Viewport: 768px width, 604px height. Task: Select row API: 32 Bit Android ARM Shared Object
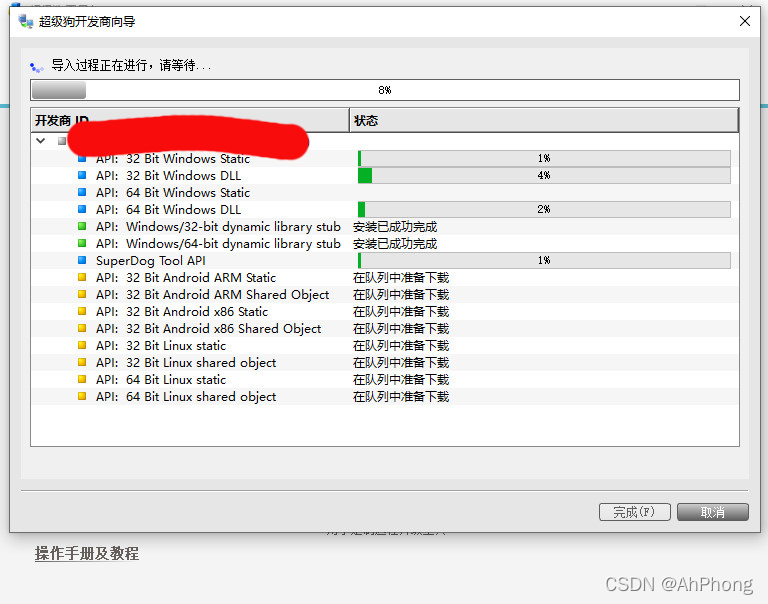pos(385,294)
